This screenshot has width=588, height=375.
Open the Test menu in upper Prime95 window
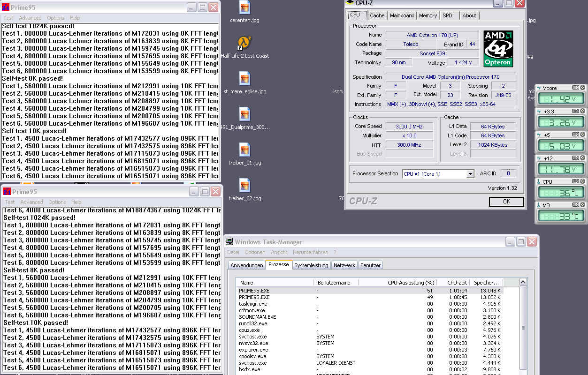pyautogui.click(x=8, y=18)
